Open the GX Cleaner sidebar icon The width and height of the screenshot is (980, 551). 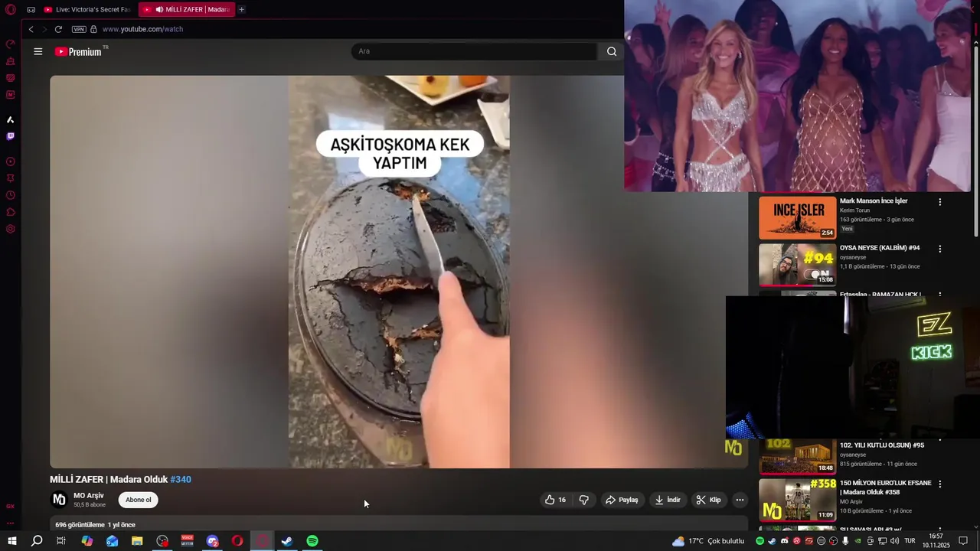11,61
